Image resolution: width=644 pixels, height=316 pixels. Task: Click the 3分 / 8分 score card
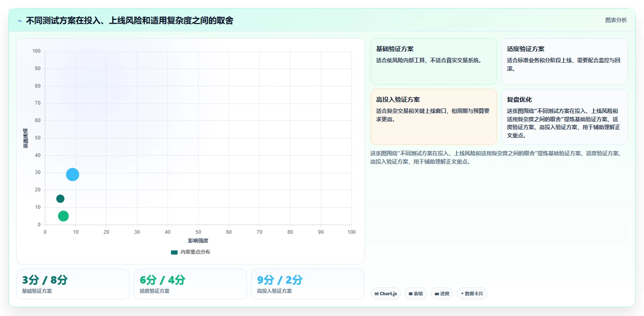73,284
